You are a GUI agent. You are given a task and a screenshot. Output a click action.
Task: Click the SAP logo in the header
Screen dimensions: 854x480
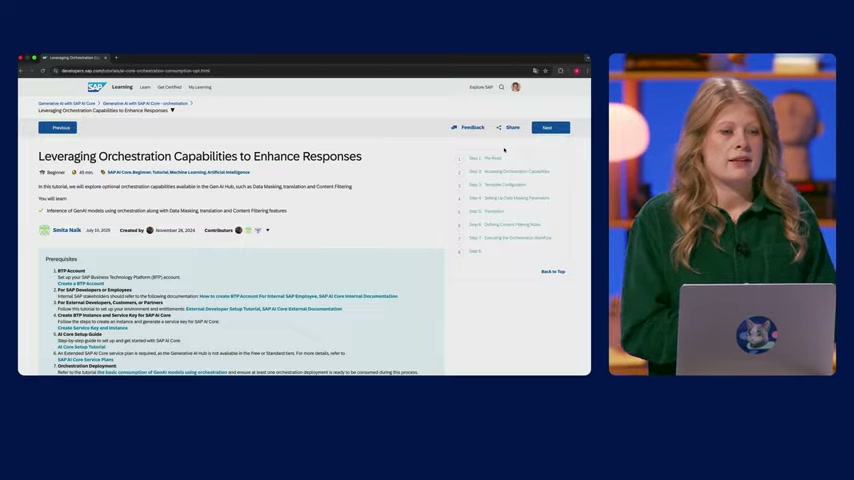(97, 87)
